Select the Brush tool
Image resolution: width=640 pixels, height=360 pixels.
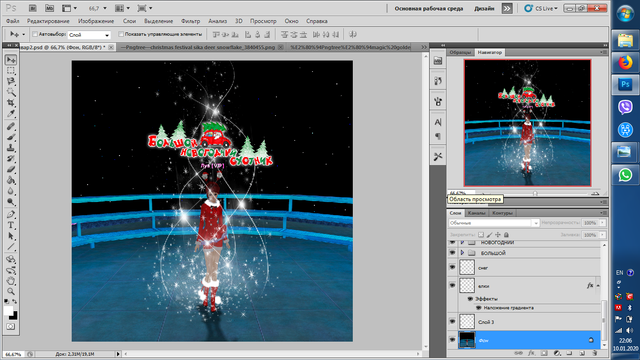tap(11, 137)
